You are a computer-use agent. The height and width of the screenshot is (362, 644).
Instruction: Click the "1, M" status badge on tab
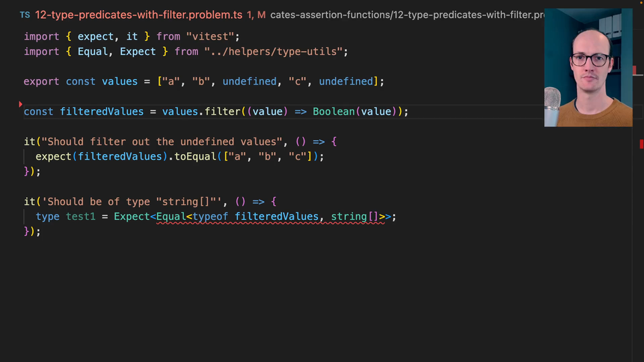[x=256, y=14]
